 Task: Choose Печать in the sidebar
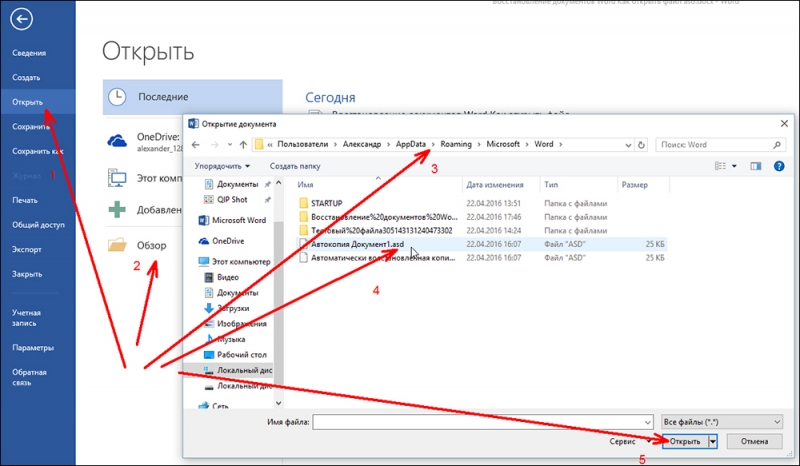pos(25,201)
